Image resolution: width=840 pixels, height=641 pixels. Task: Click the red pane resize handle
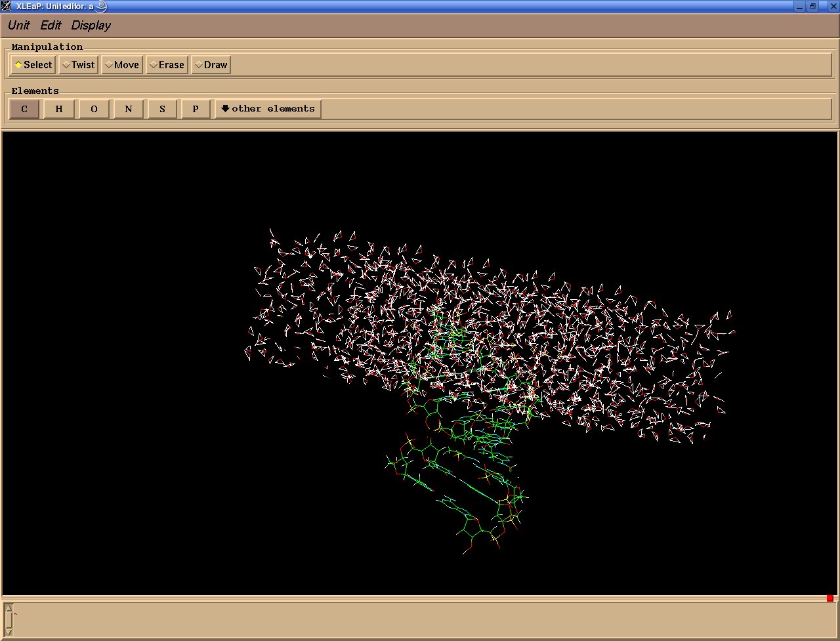click(830, 598)
